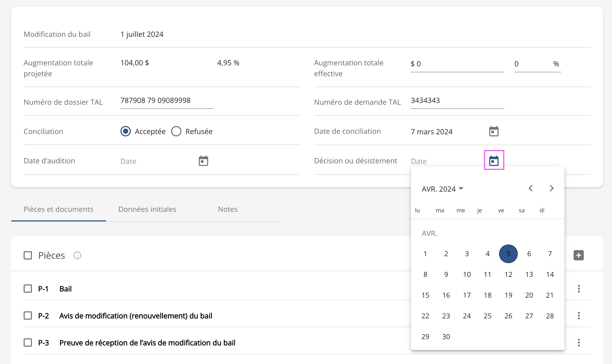This screenshot has width=612, height=364.
Task: Toggle the Pièces select-all checkbox
Action: click(x=28, y=255)
